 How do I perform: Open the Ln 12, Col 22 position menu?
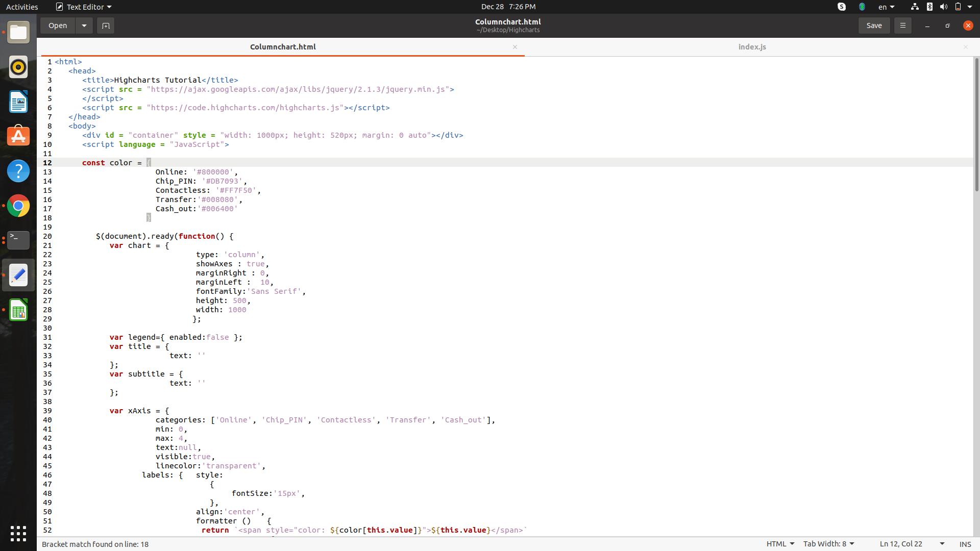click(x=912, y=544)
